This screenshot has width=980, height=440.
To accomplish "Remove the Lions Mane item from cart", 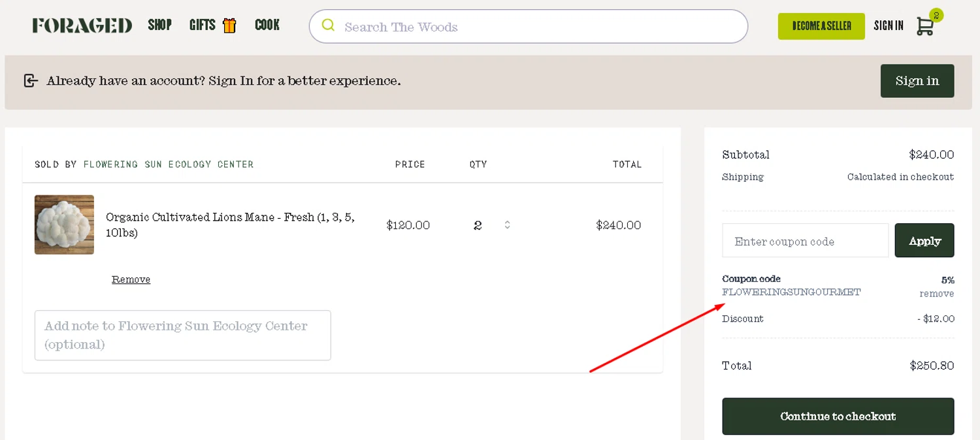I will pyautogui.click(x=131, y=279).
